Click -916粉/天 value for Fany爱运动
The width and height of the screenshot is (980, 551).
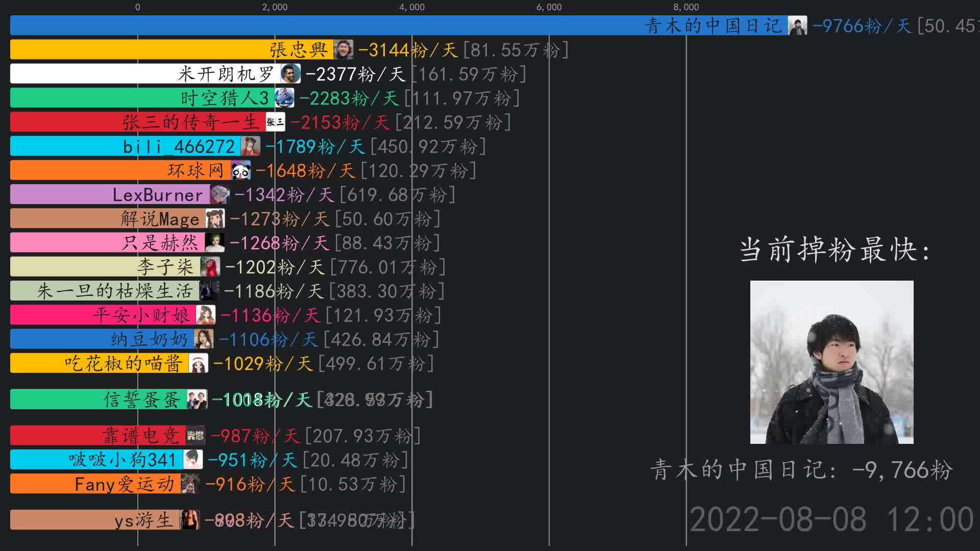[x=250, y=484]
